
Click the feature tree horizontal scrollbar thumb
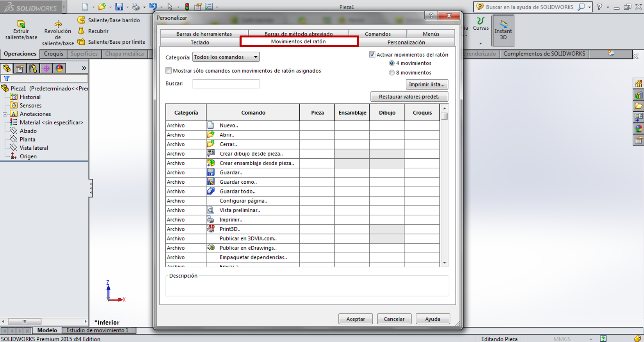tap(25, 322)
